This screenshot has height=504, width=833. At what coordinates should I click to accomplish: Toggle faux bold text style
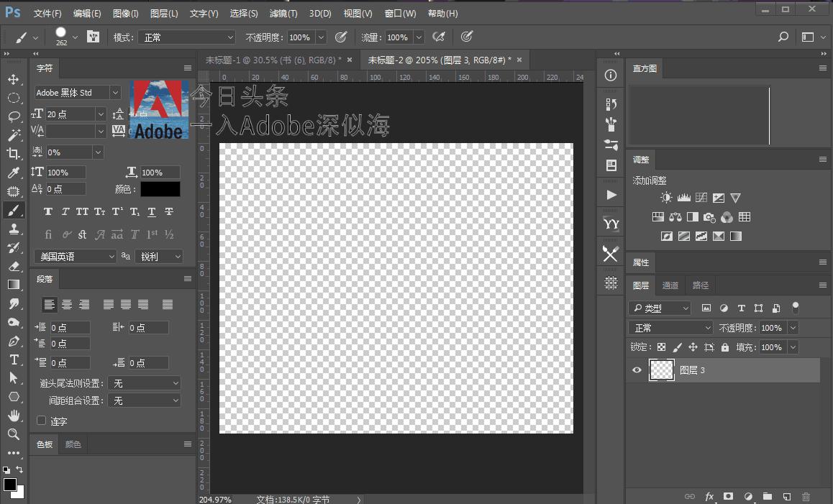pyautogui.click(x=48, y=212)
